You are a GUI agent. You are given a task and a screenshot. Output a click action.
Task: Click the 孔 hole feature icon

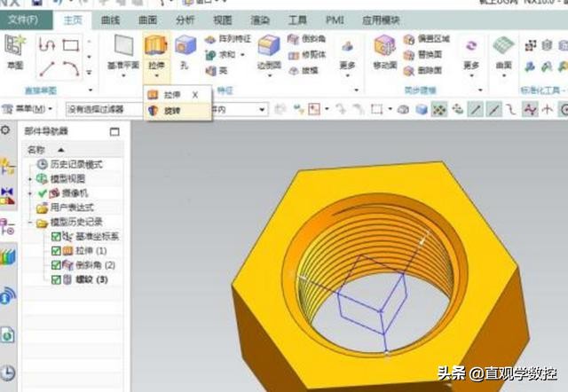pyautogui.click(x=185, y=47)
